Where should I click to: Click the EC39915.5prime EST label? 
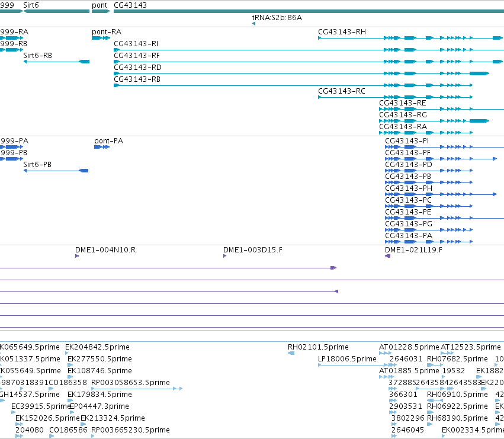click(41, 406)
